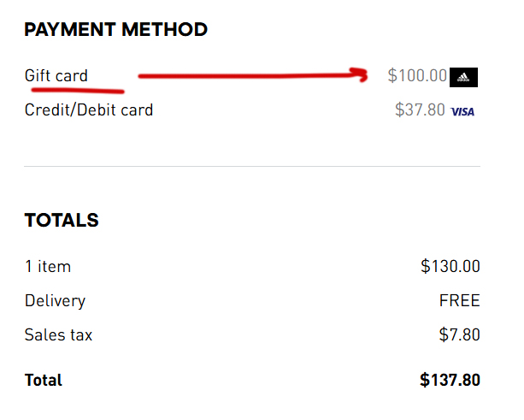Click the Visa card logo icon
The width and height of the screenshot is (524, 420).
coord(462,111)
